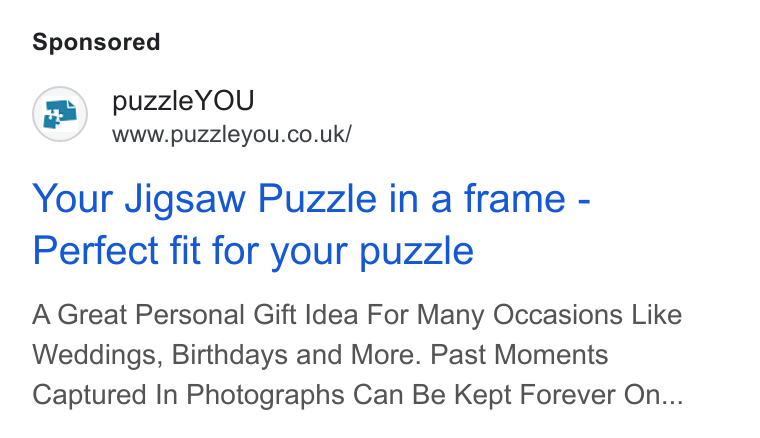Click the 'Captured In Photographs' description line
Viewport: 760px width, 438px height.
tap(357, 395)
